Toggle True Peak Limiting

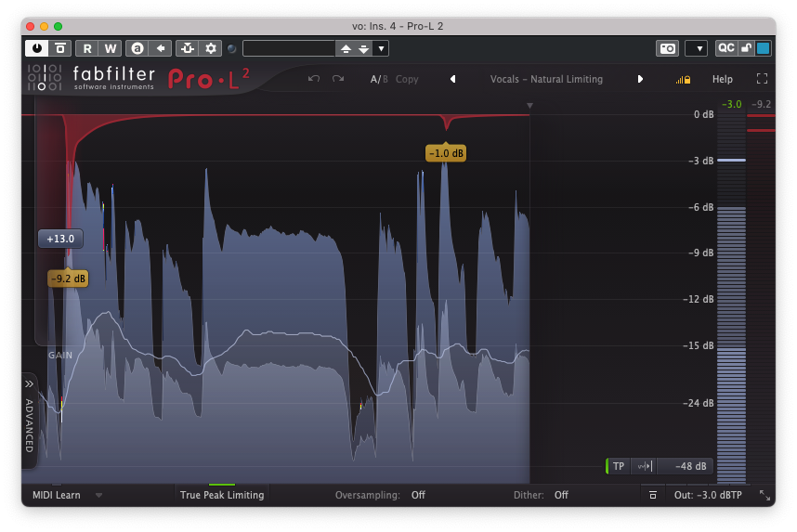222,496
